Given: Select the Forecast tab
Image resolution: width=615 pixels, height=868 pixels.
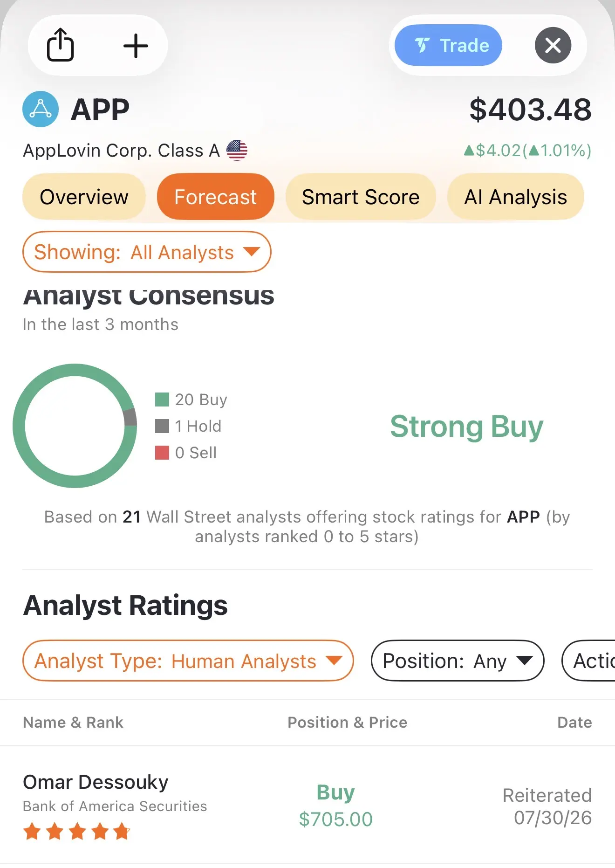Looking at the screenshot, I should [x=215, y=197].
